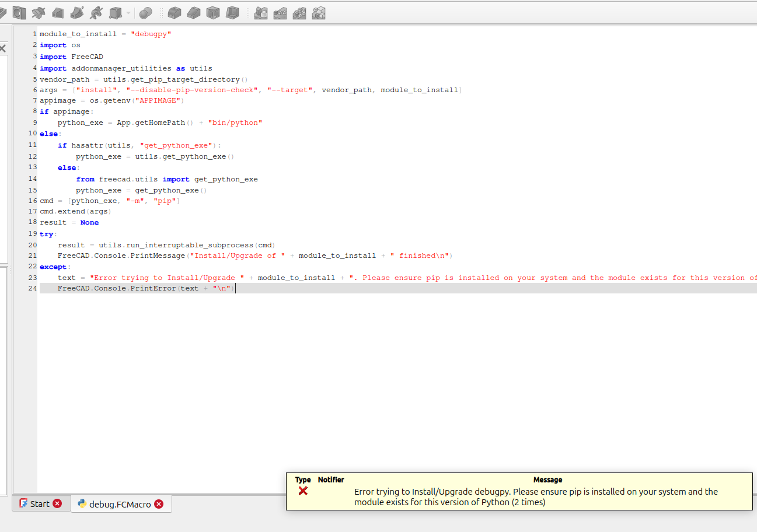Click the Python icon on debug.FCMacro tab
Viewport: 757px width, 532px height.
pyautogui.click(x=82, y=503)
